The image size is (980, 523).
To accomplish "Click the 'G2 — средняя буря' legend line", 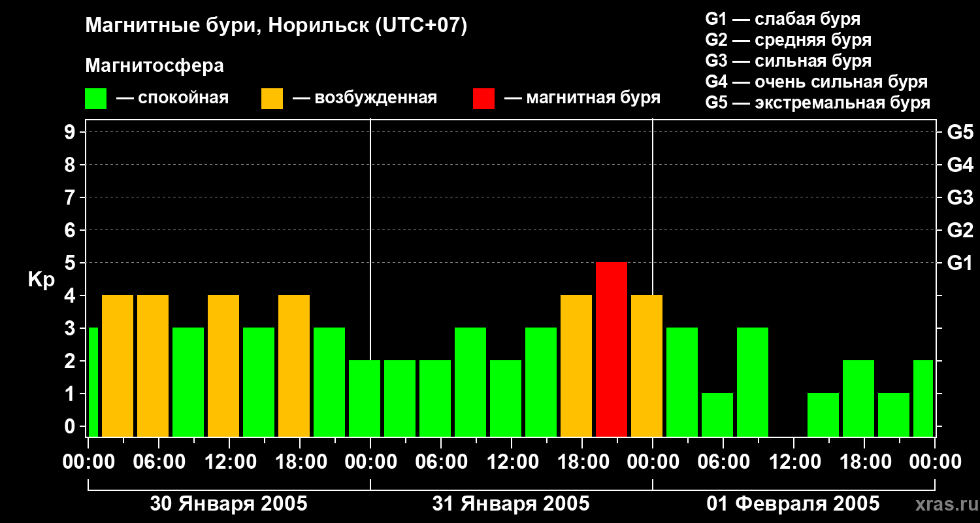I will tap(788, 40).
